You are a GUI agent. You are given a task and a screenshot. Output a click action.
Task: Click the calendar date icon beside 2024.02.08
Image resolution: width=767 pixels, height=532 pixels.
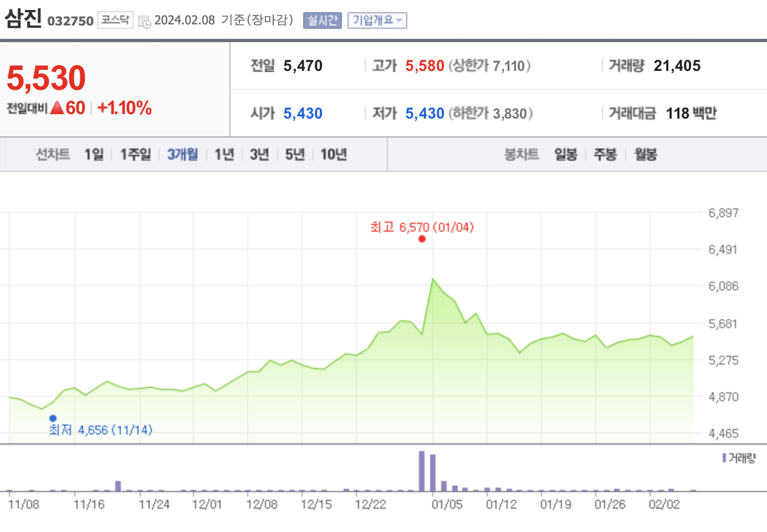point(144,22)
